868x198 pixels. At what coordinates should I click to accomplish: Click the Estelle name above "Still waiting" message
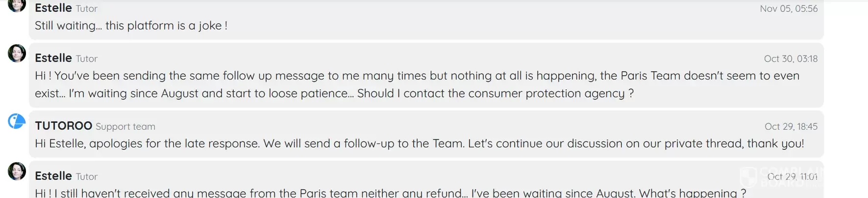[53, 8]
